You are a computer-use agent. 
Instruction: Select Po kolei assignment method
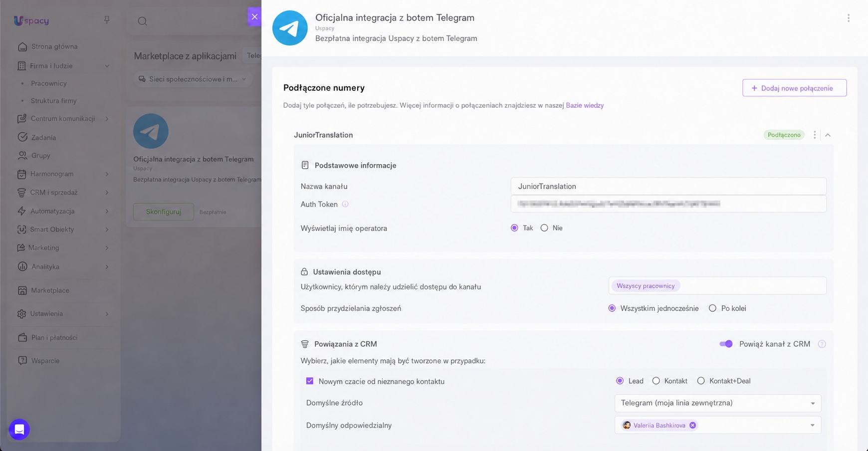pos(712,308)
